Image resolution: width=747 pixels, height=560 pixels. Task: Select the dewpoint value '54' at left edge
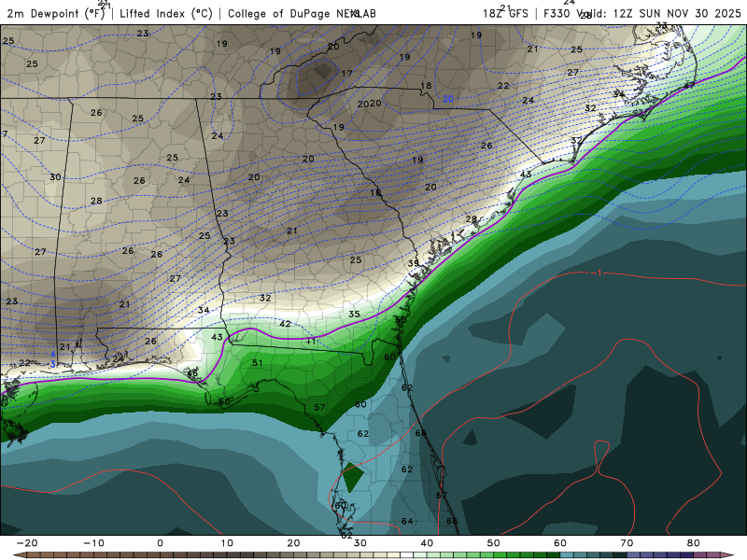(x=8, y=425)
